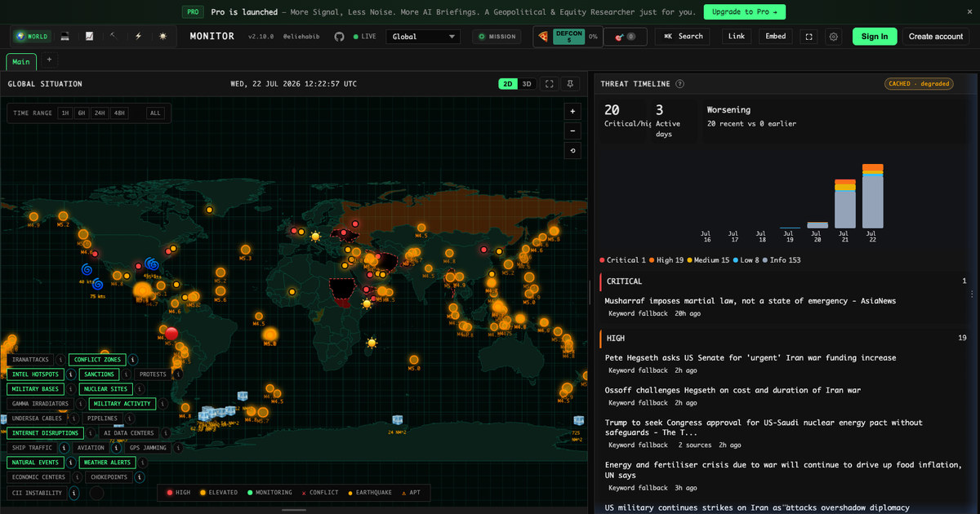Click the Embed button
980x514 pixels.
776,37
